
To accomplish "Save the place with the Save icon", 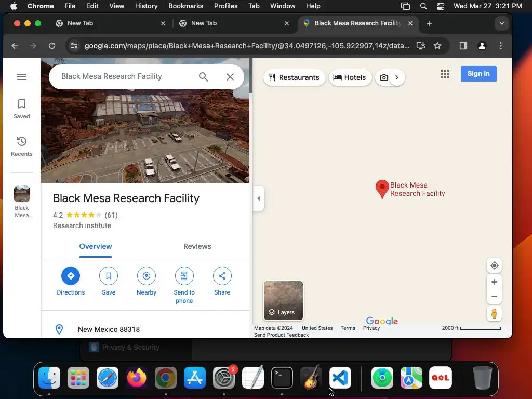I will [x=109, y=276].
